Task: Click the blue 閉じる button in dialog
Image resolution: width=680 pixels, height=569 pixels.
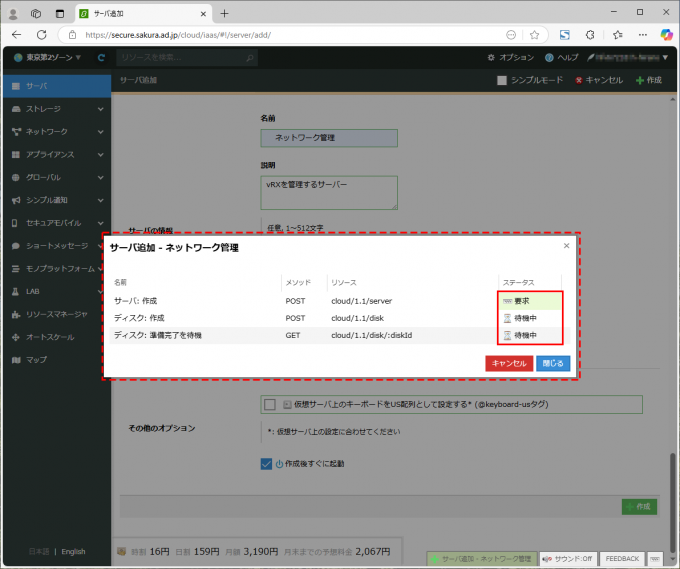Action: coord(553,363)
